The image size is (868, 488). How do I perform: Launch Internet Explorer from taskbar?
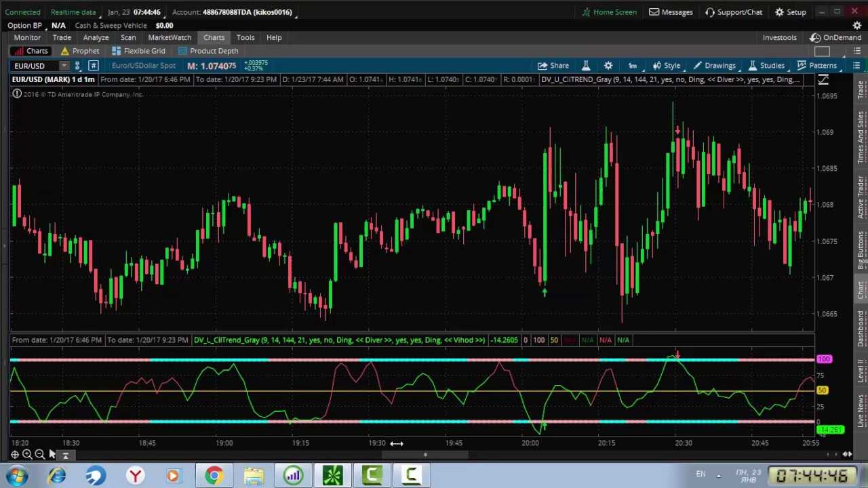[x=57, y=475]
